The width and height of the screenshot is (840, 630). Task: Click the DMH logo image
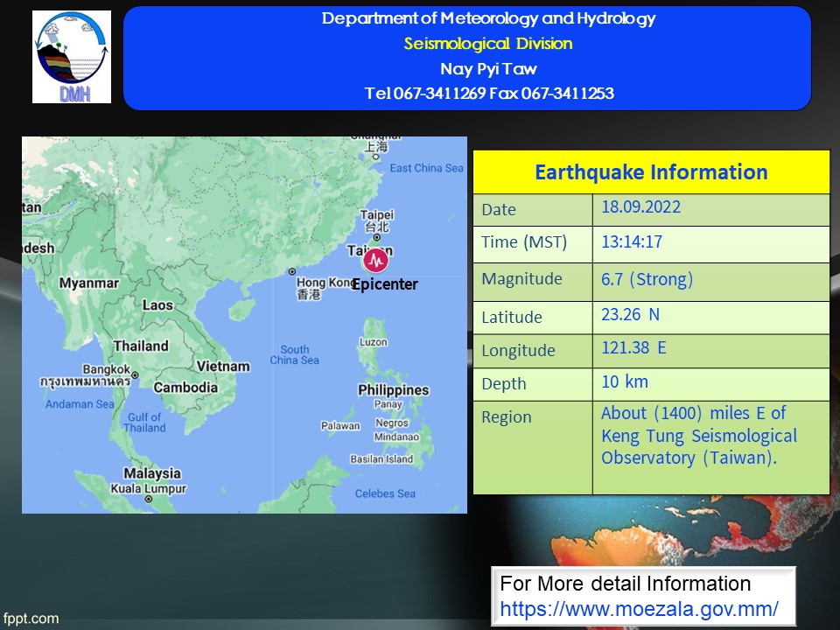coord(72,57)
